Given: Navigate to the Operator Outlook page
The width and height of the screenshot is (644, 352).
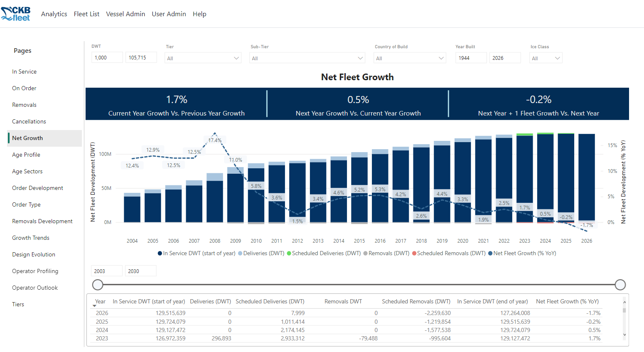Looking at the screenshot, I should (x=35, y=288).
